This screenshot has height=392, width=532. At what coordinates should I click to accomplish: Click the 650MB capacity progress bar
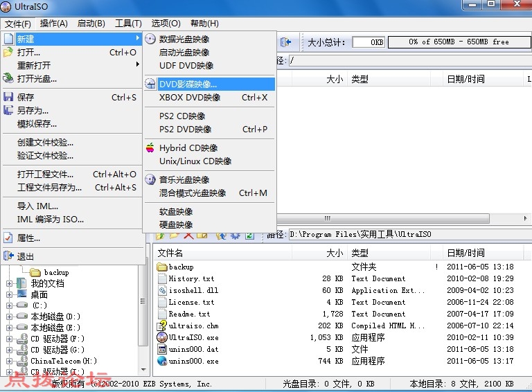459,42
